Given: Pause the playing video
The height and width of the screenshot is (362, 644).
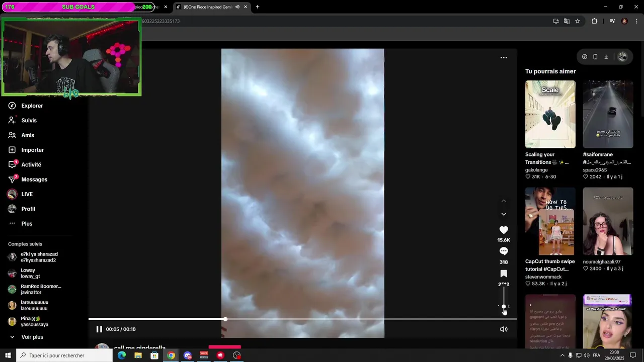Looking at the screenshot, I should tap(99, 329).
